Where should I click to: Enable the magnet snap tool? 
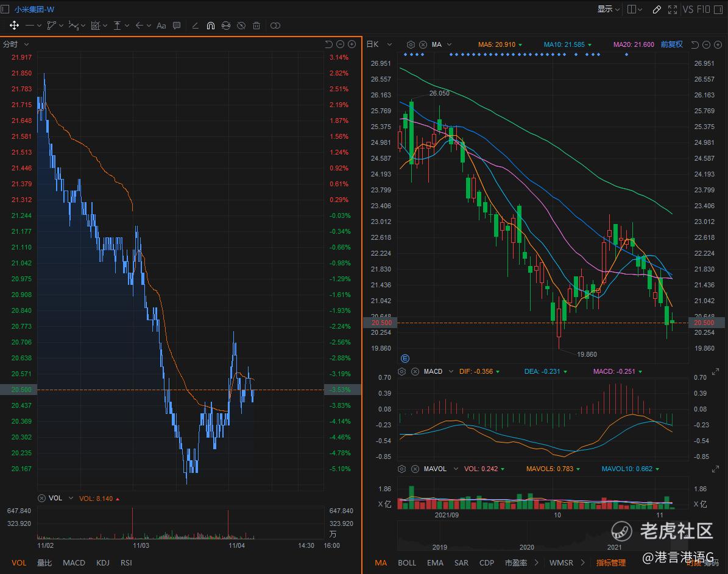pos(210,26)
